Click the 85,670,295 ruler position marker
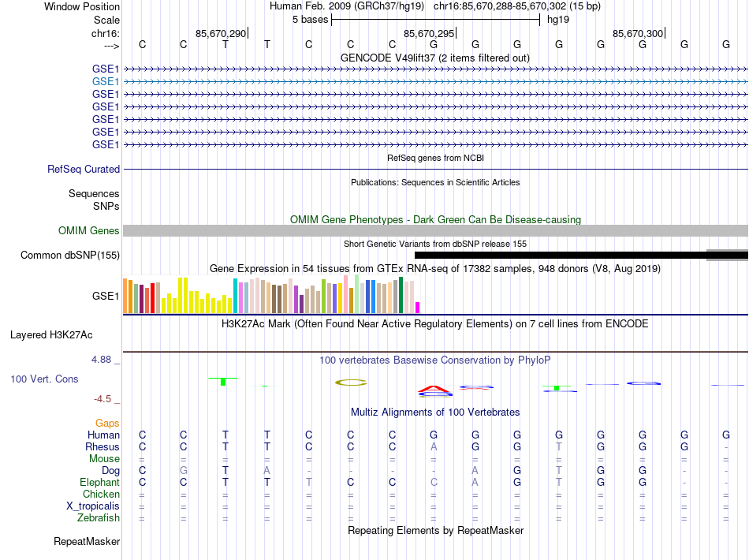 point(430,33)
